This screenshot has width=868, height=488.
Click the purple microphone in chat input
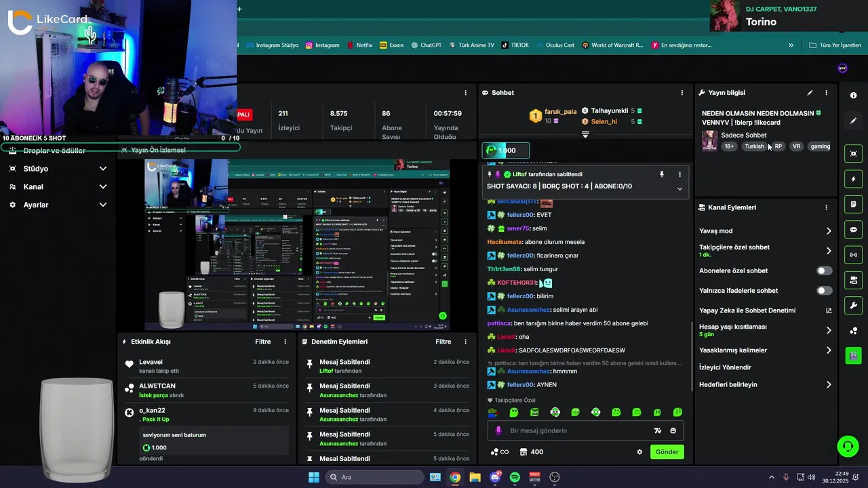(498, 430)
